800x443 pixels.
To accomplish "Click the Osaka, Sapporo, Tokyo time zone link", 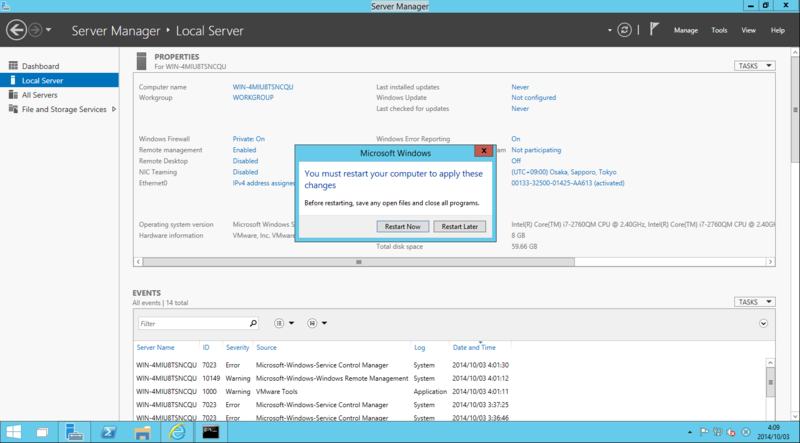I will 564,172.
